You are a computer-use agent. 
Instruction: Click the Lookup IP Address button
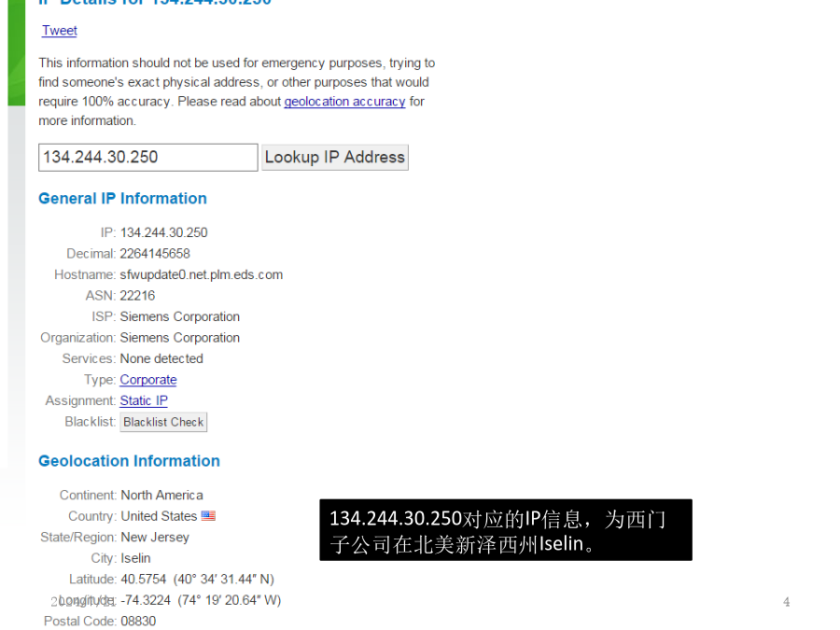335,158
